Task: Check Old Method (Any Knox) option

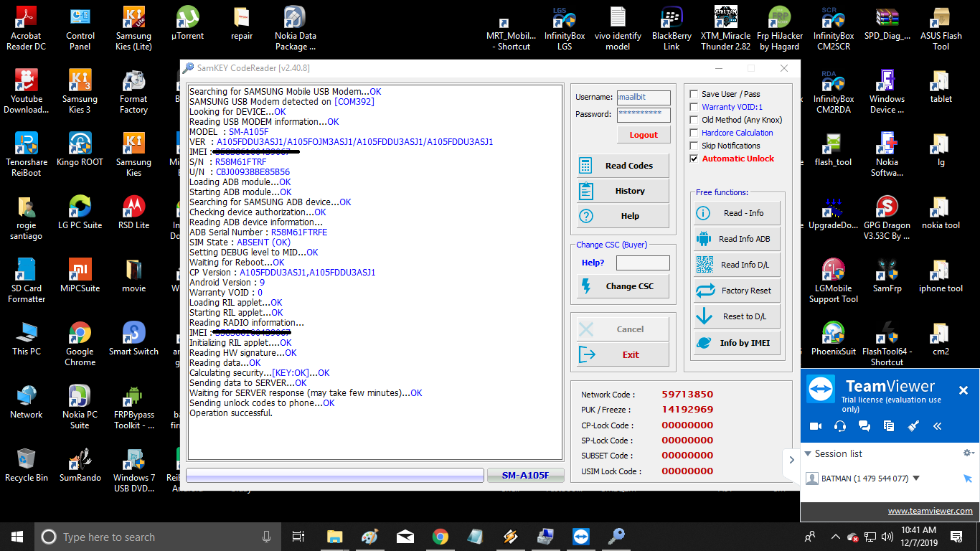Action: pos(694,120)
